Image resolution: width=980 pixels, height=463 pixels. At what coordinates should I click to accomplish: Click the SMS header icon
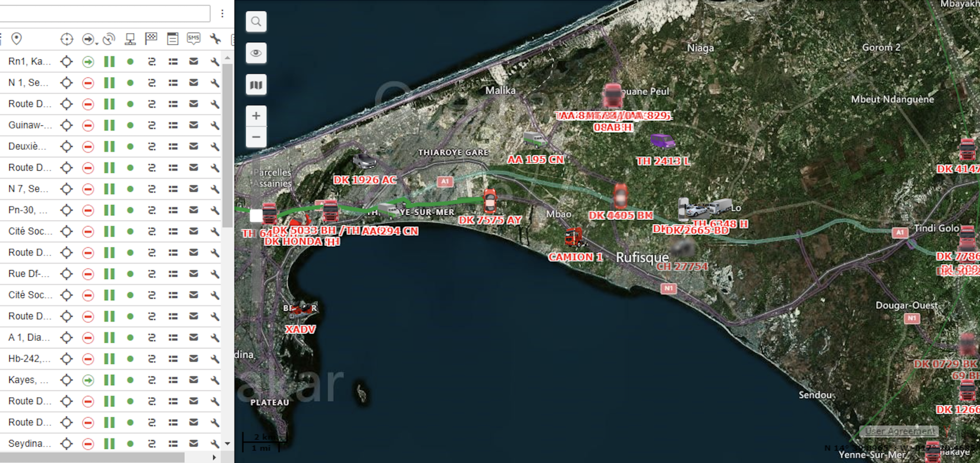pos(193,38)
